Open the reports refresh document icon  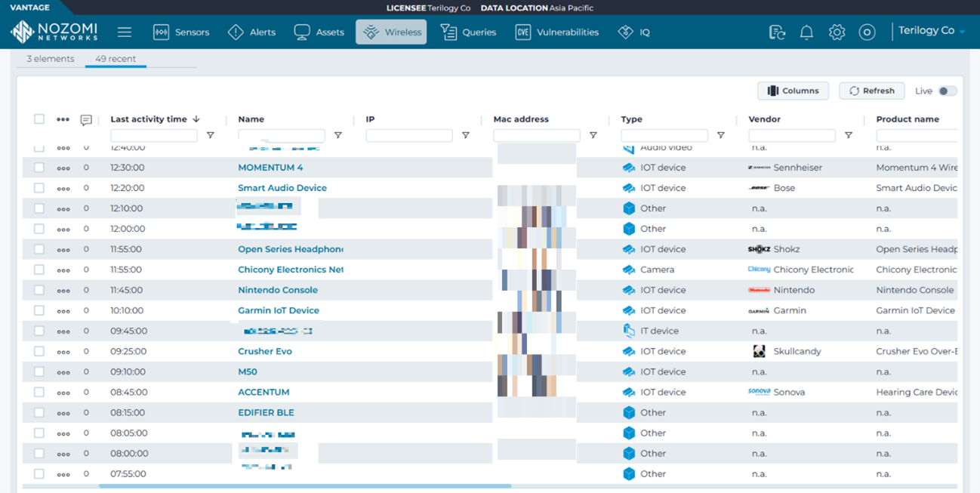point(777,32)
